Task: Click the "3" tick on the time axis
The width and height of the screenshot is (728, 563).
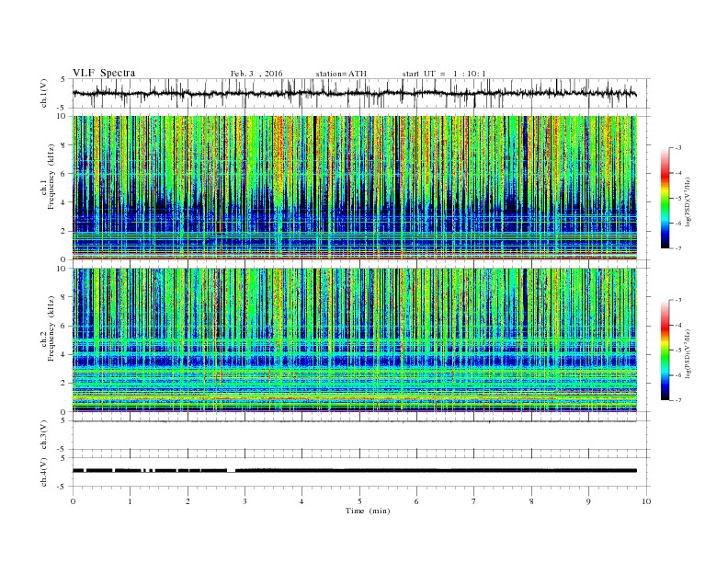Action: click(245, 501)
